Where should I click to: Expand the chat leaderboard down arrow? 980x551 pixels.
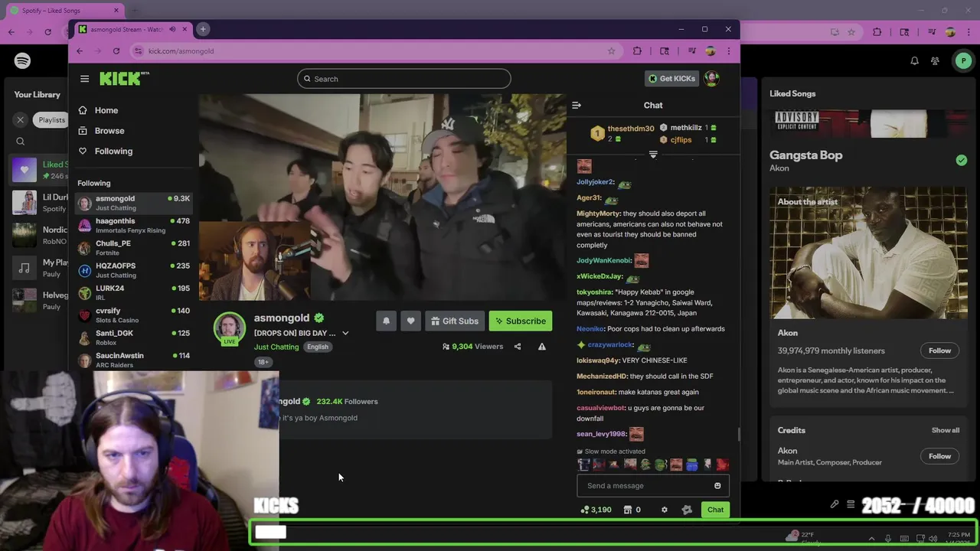(x=653, y=155)
